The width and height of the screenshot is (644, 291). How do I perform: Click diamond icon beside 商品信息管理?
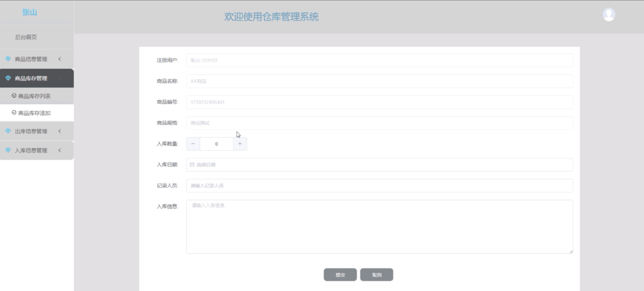click(8, 59)
